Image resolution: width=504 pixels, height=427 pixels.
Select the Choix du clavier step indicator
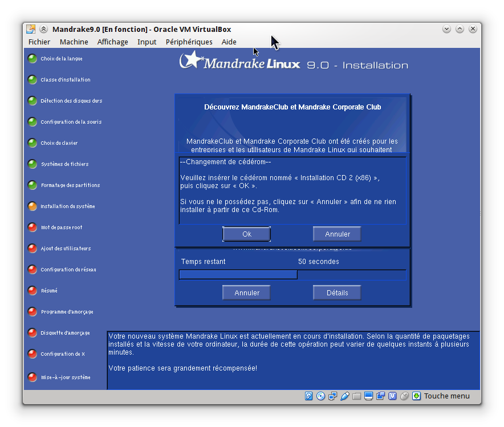pyautogui.click(x=32, y=143)
